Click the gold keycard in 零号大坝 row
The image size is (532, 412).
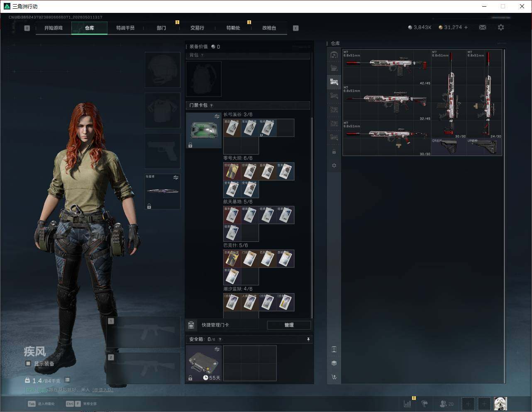(x=232, y=172)
